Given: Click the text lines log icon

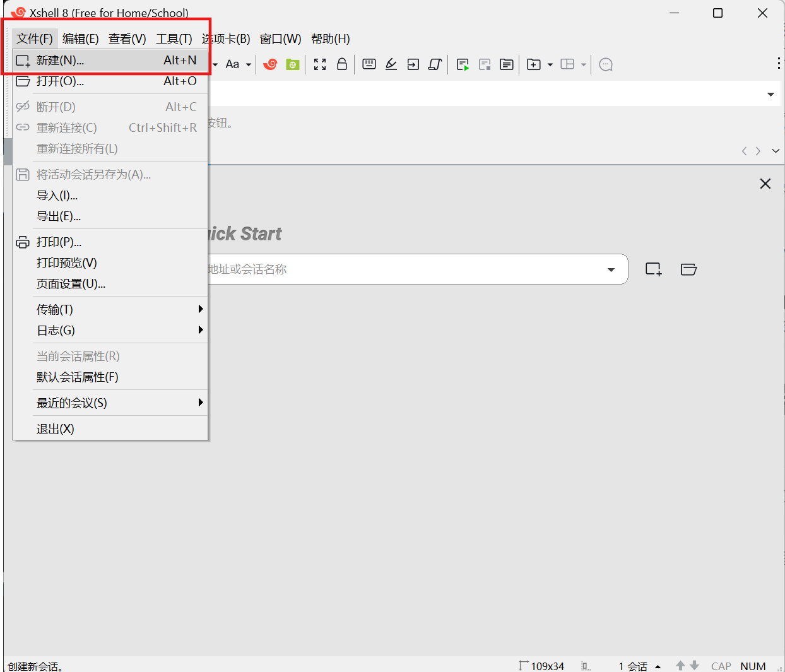Looking at the screenshot, I should point(507,64).
